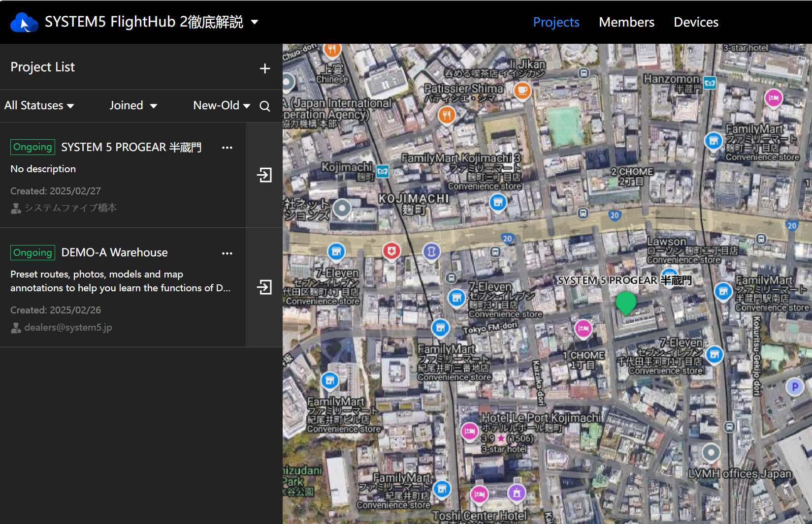Click the 7-Eleven 千代田平河町1丁目店 store marker

point(715,354)
